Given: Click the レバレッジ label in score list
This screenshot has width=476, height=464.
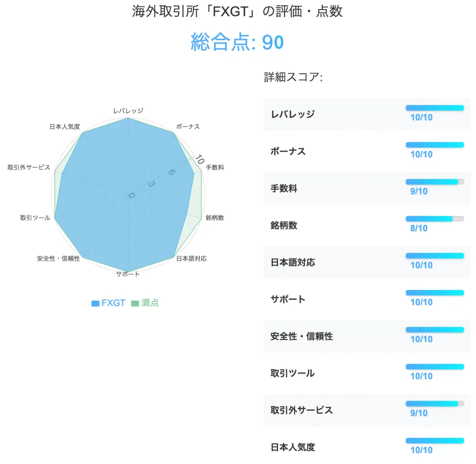Looking at the screenshot, I should (292, 114).
